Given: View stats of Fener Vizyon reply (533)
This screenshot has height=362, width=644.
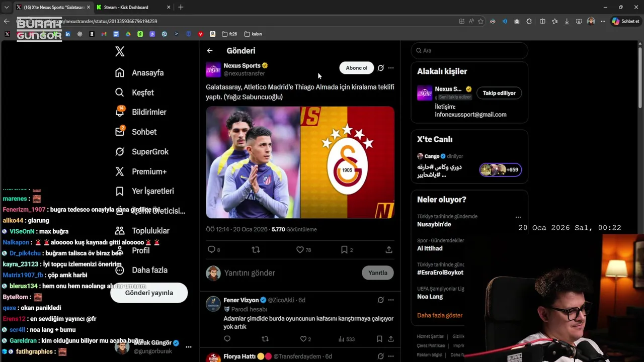Looking at the screenshot, I should click(x=346, y=339).
